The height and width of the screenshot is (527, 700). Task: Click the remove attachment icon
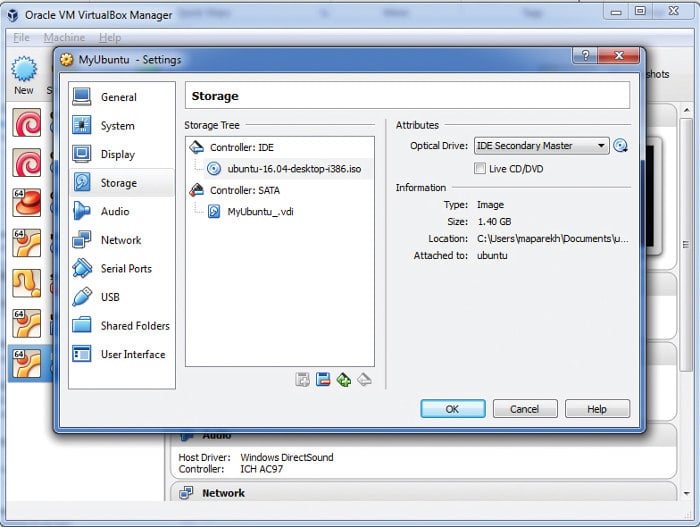364,379
